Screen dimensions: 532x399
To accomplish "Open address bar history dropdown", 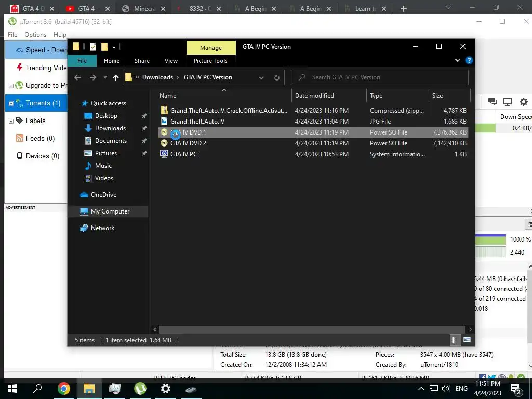I will (261, 78).
